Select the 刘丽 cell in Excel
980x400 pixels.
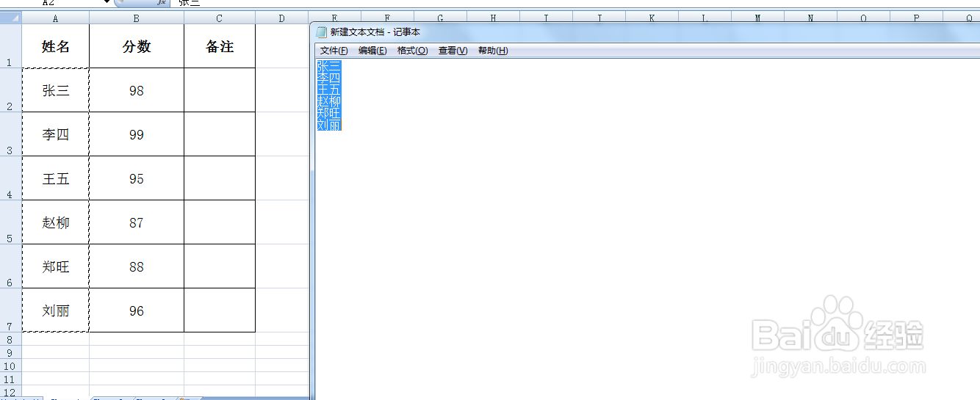click(56, 310)
